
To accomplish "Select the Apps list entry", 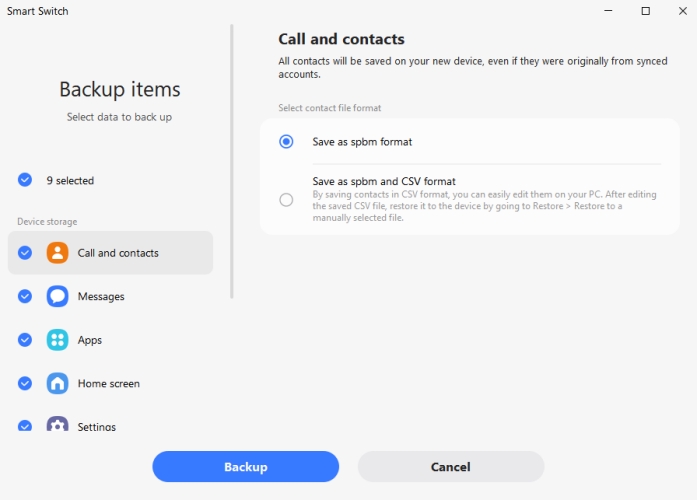I will point(90,340).
